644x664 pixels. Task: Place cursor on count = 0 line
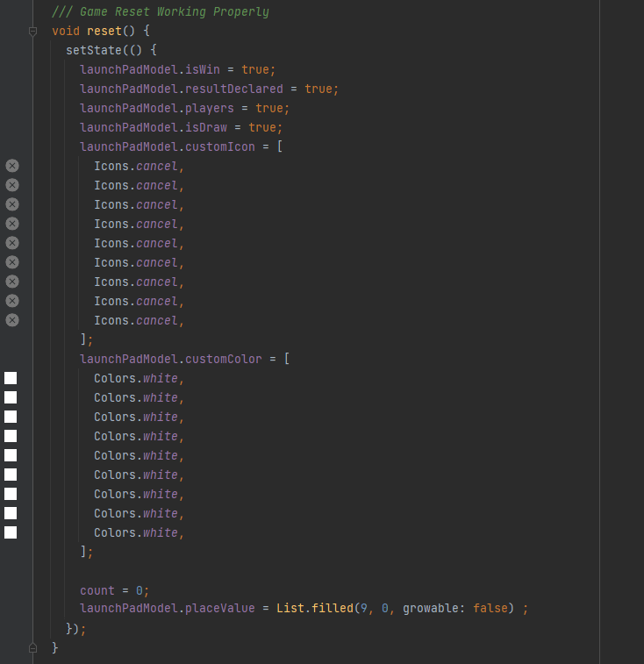(115, 590)
